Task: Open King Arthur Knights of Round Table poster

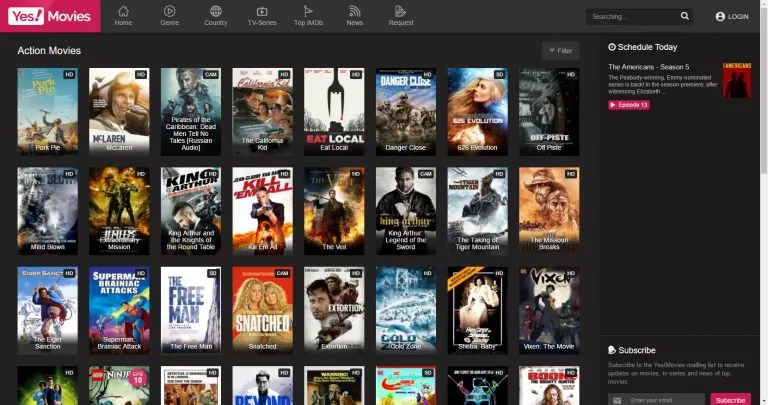Action: tap(191, 211)
